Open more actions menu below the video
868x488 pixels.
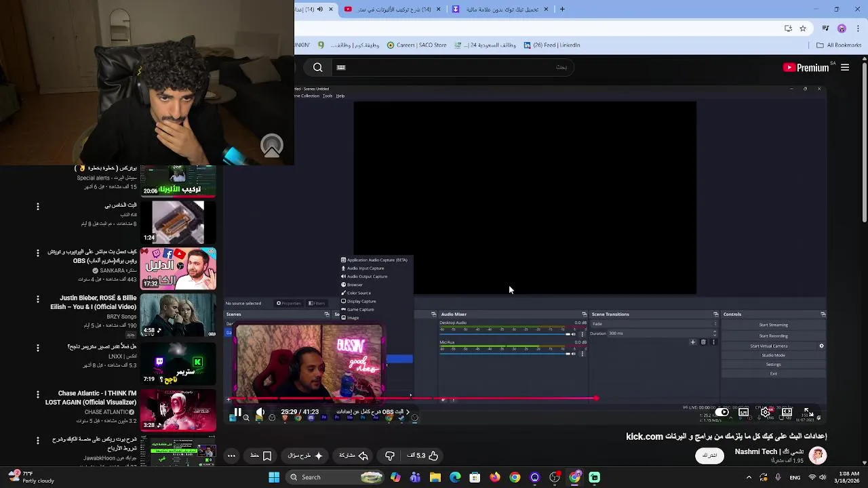pyautogui.click(x=231, y=456)
